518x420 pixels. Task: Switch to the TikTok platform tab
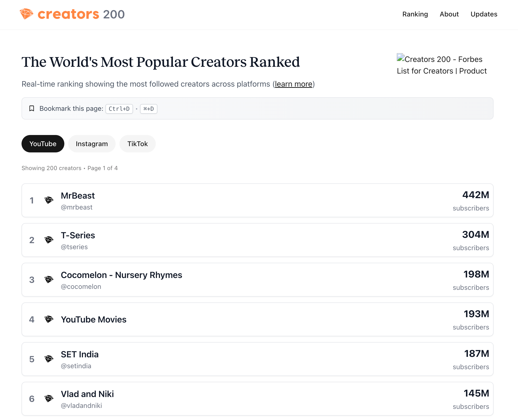137,144
